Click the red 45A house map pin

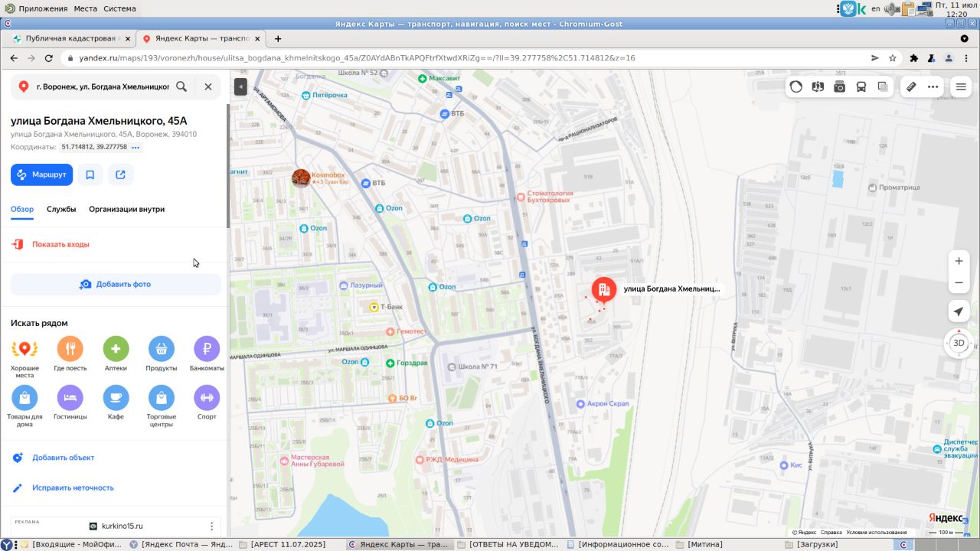coord(603,291)
